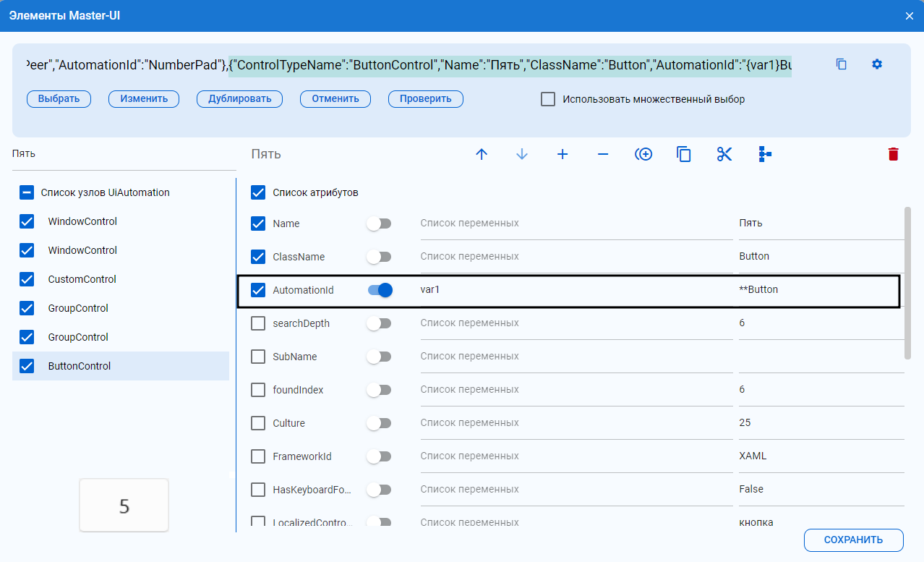Image resolution: width=924 pixels, height=562 pixels.
Task: Turn on the foundIndex row variable switch
Action: pos(379,390)
